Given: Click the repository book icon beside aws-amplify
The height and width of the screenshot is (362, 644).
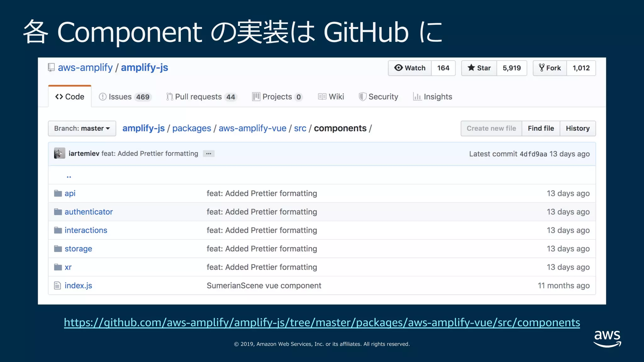Looking at the screenshot, I should pyautogui.click(x=51, y=68).
